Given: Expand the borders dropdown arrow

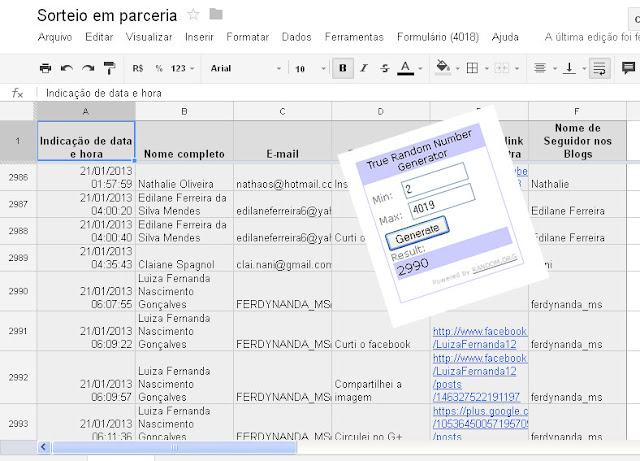Looking at the screenshot, I should tap(486, 69).
